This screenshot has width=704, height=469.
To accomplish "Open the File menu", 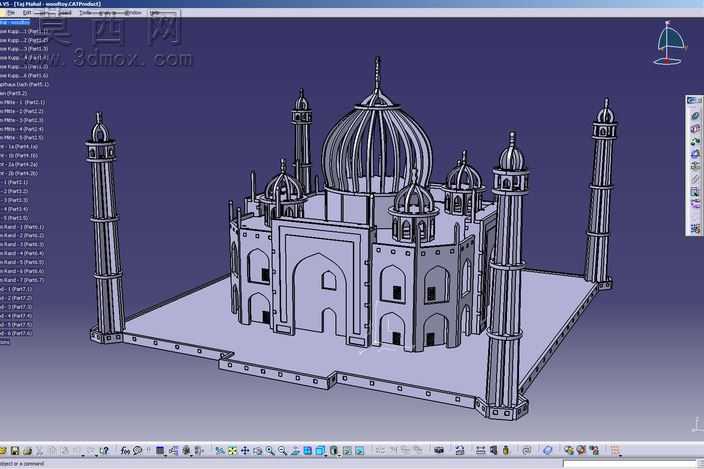I will (x=10, y=13).
